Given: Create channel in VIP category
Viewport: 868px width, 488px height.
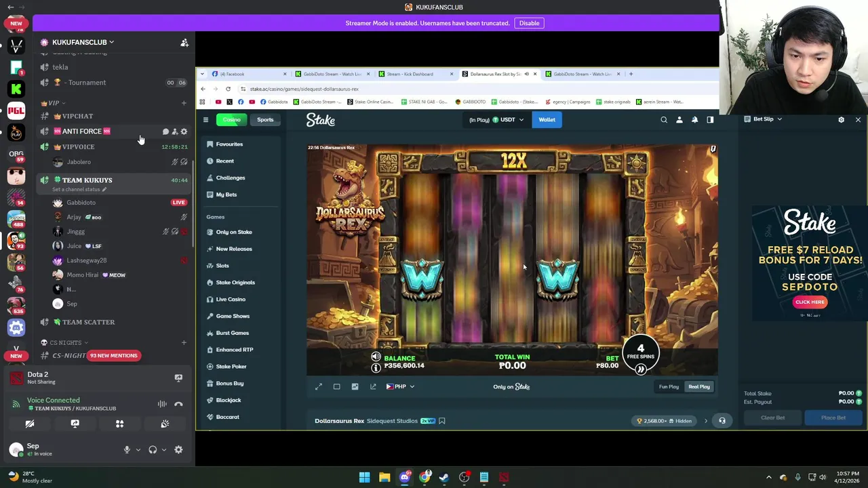Looking at the screenshot, I should [x=184, y=103].
